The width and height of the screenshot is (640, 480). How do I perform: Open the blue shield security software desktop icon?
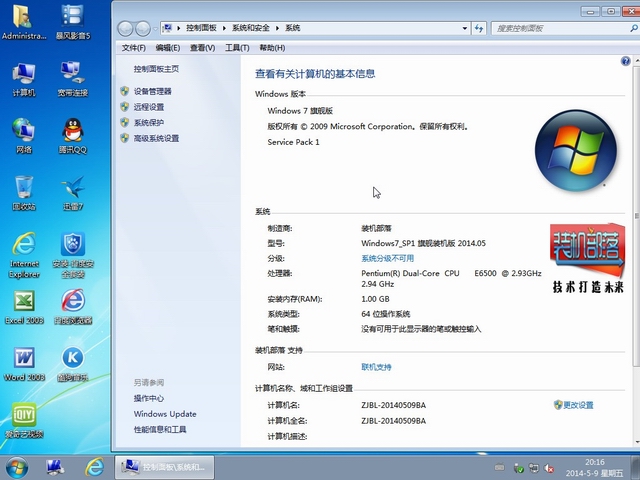pyautogui.click(x=73, y=255)
